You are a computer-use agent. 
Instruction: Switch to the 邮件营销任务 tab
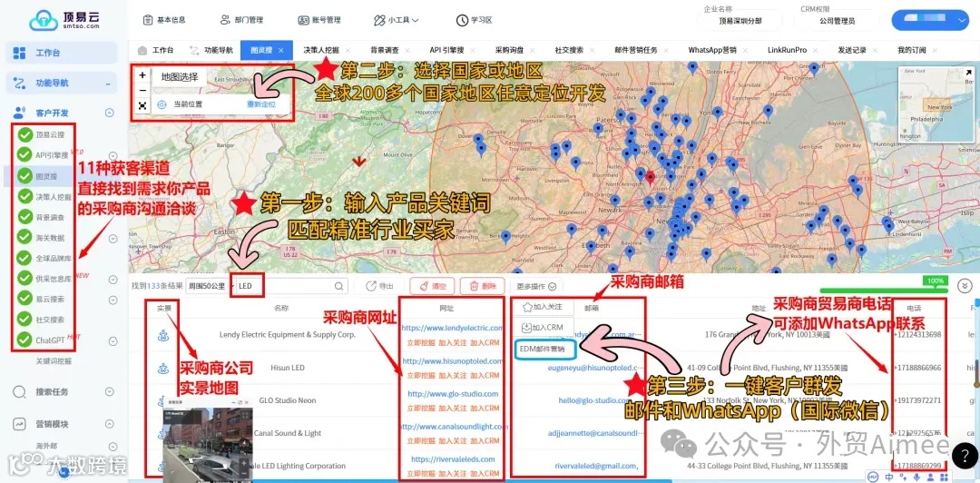635,50
